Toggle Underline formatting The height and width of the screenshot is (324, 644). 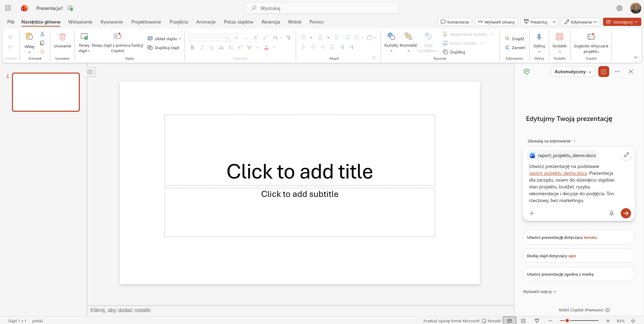click(211, 47)
